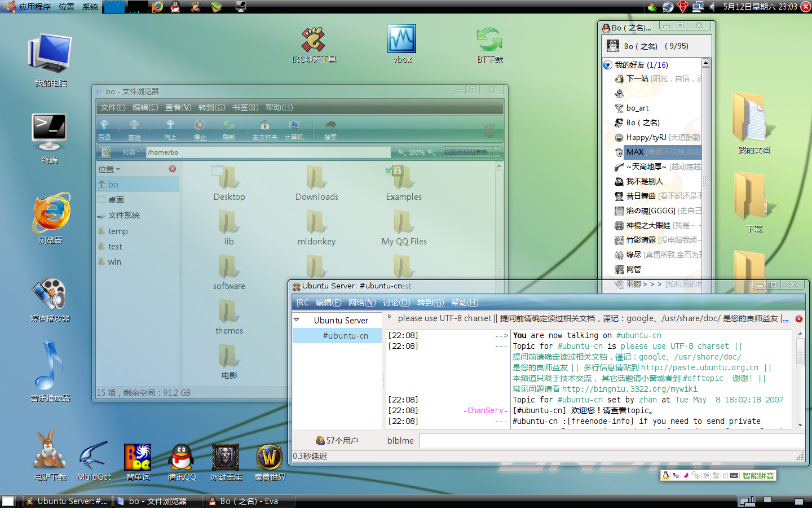812x508 pixels.
Task: Close the 位置 side pane
Action: [x=173, y=169]
